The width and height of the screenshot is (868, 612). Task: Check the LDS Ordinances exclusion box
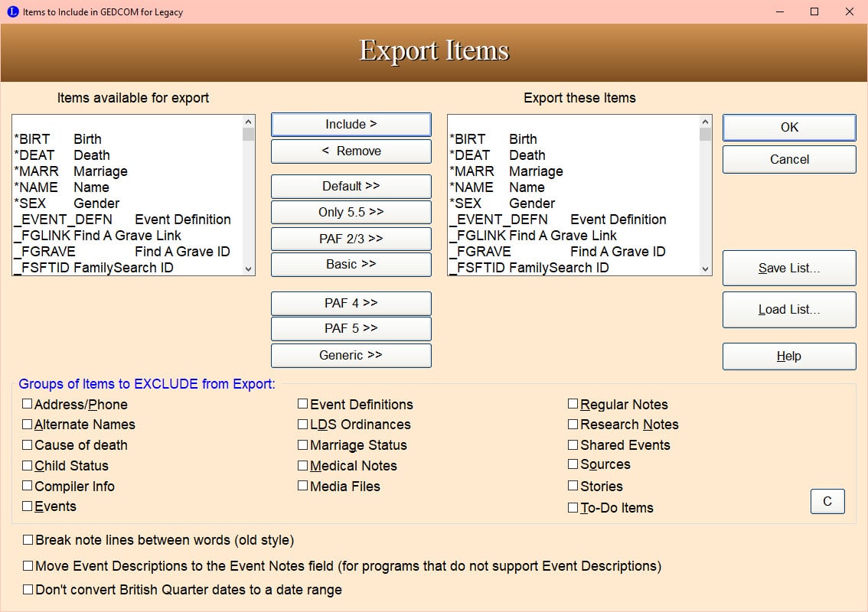point(303,425)
